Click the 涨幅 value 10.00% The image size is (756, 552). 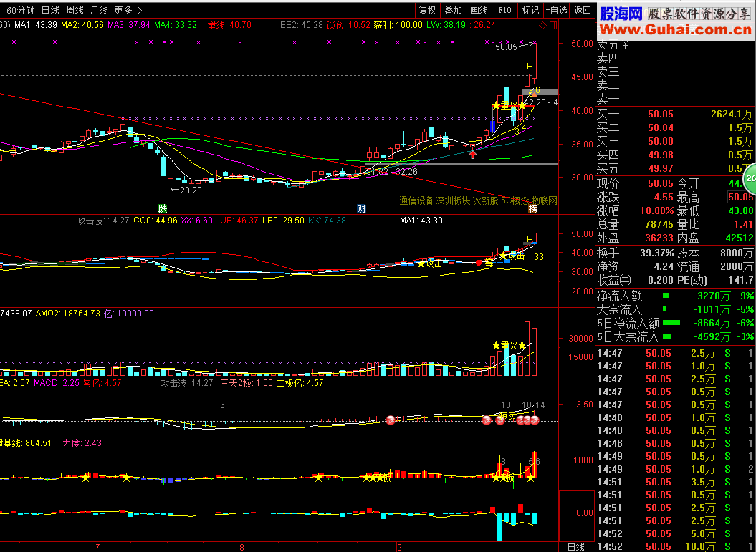[657, 210]
